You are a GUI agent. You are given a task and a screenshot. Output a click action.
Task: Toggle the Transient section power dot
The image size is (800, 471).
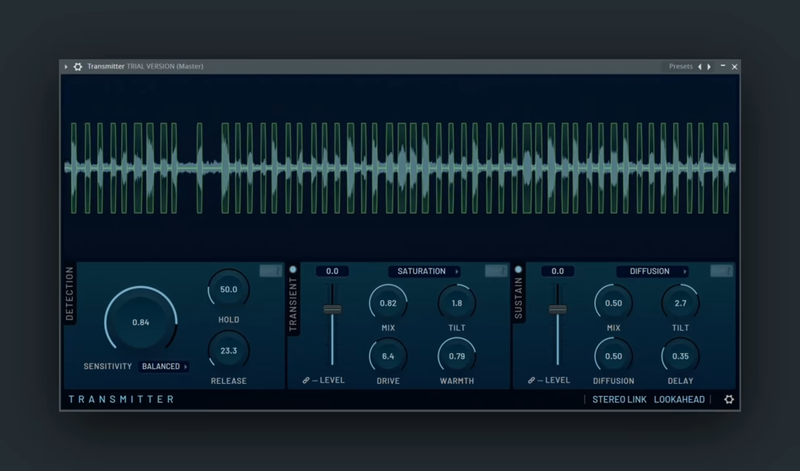(x=293, y=269)
